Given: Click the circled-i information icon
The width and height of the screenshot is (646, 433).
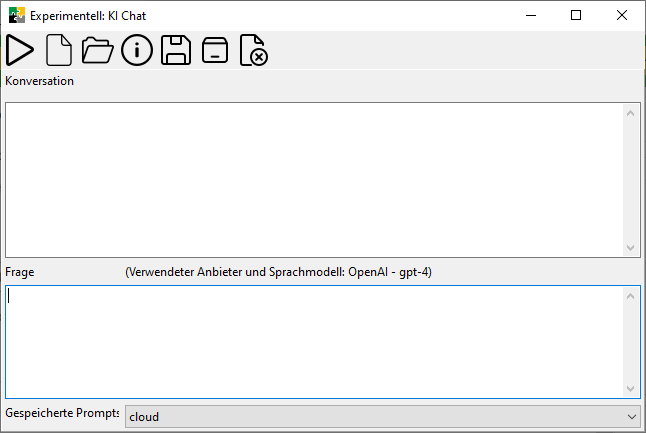Looking at the screenshot, I should [x=137, y=50].
